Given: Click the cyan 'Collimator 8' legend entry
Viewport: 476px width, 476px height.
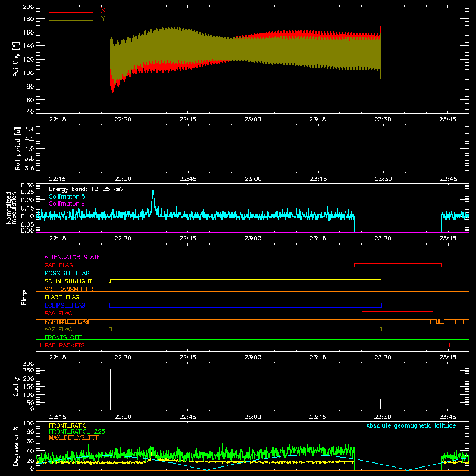Looking at the screenshot, I should pos(67,196).
